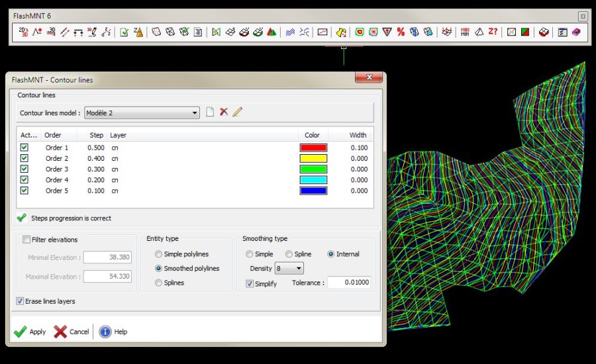Choose Spline smoothing type
Viewport: 596px width, 364px height.
tap(289, 254)
